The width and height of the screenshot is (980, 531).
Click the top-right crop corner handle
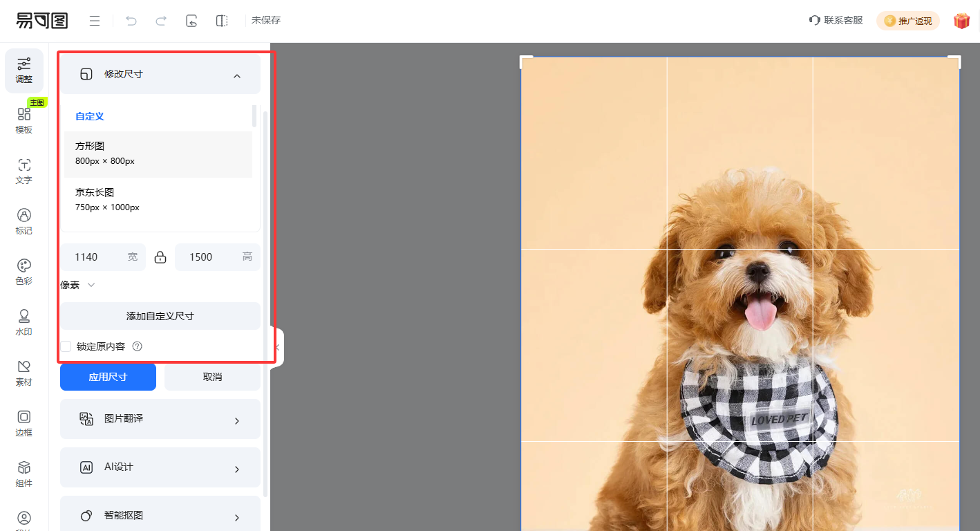click(x=954, y=62)
